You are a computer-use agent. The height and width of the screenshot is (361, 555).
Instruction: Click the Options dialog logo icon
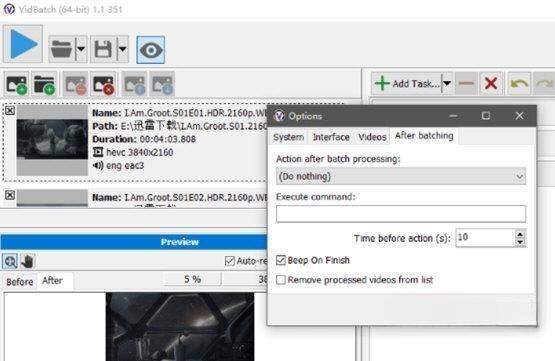pos(279,116)
